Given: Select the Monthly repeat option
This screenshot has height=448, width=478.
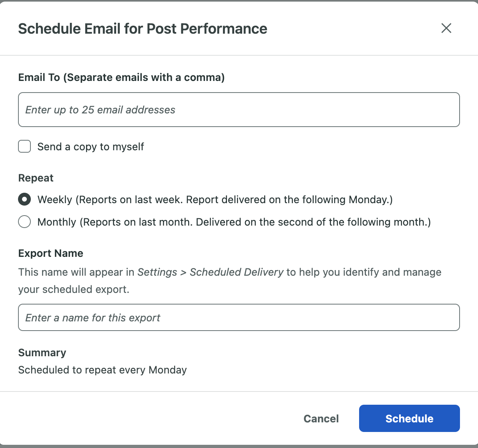Looking at the screenshot, I should point(24,222).
